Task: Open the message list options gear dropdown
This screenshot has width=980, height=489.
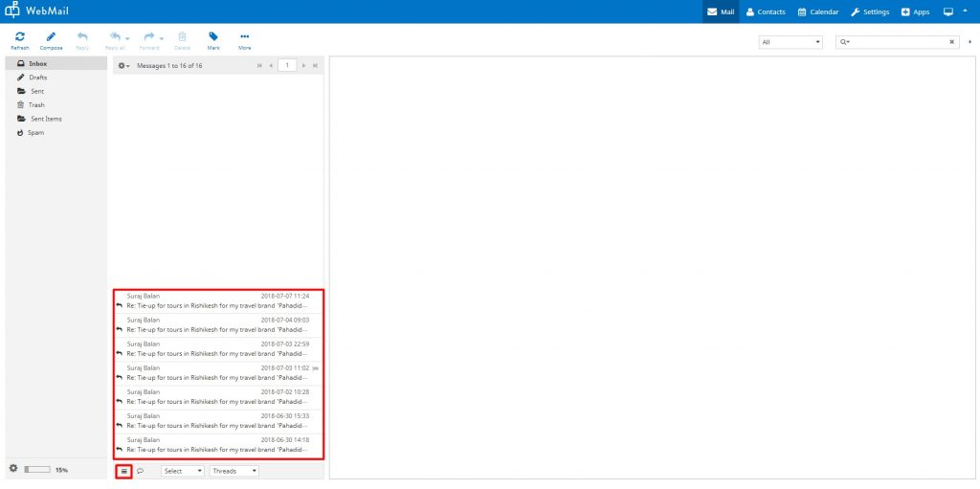Action: (123, 65)
